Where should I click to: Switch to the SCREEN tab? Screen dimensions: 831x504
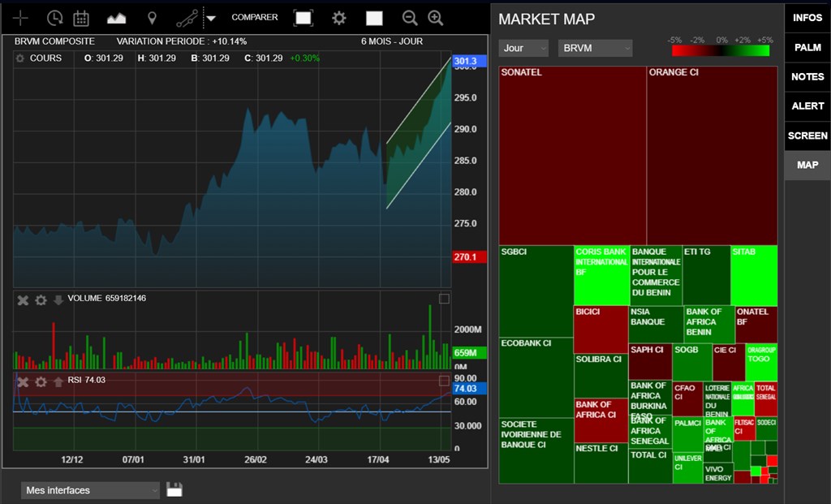807,136
